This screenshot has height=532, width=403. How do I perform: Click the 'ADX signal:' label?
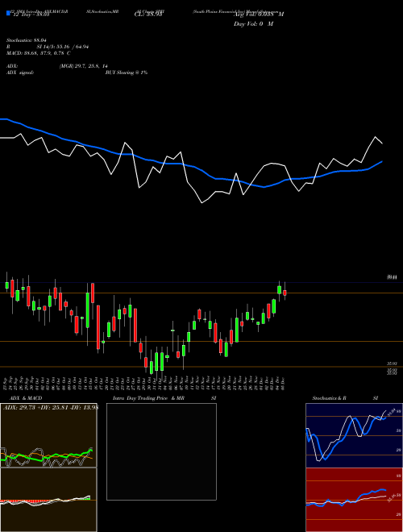(x=20, y=73)
